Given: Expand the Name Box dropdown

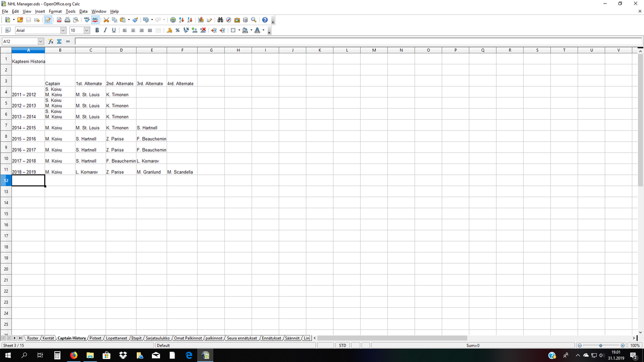Looking at the screenshot, I should coord(41,41).
